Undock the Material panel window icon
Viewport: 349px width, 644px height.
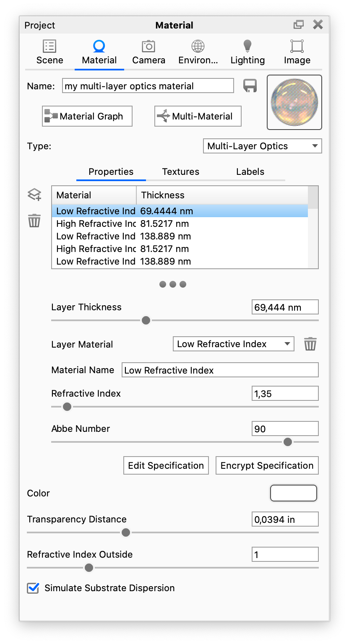coord(298,25)
